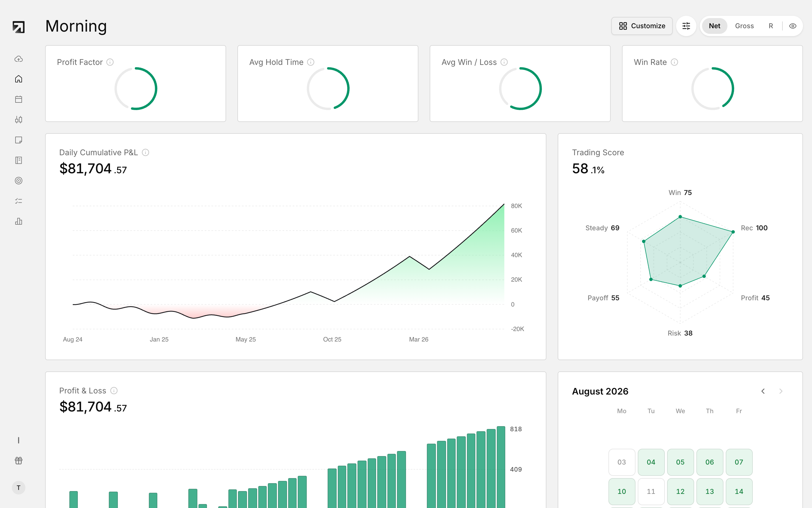This screenshot has width=812, height=508.
Task: Click Profit Factor info icon
Action: (110, 62)
